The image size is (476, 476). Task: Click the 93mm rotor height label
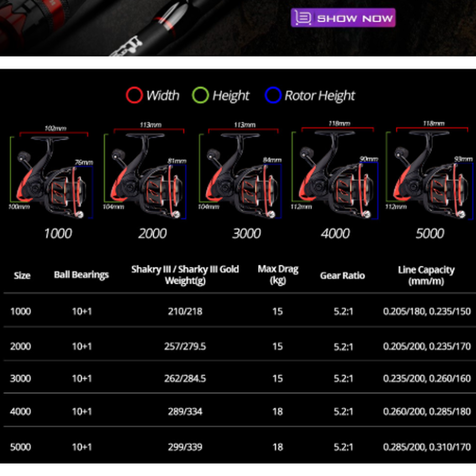point(464,159)
